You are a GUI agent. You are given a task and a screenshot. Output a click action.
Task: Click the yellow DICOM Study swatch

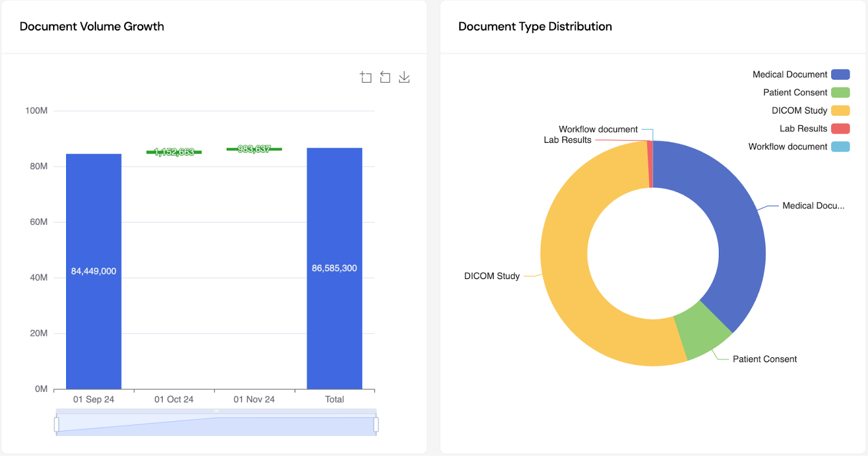click(x=840, y=110)
